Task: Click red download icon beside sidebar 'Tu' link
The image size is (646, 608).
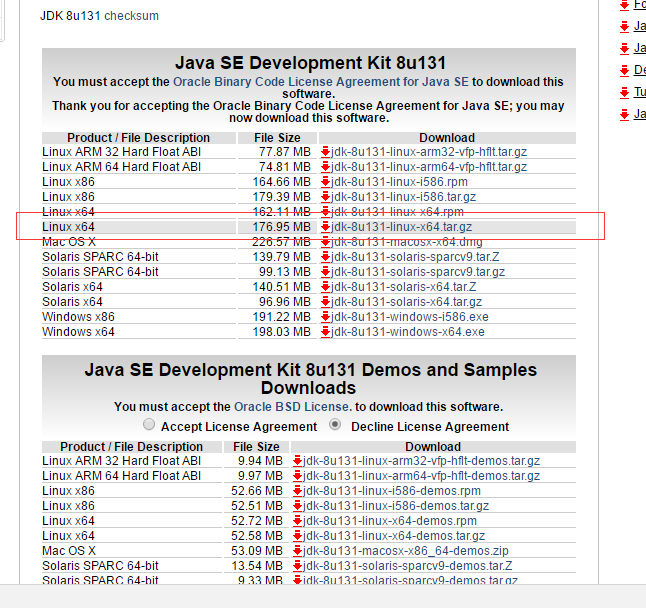Action: pyautogui.click(x=625, y=92)
